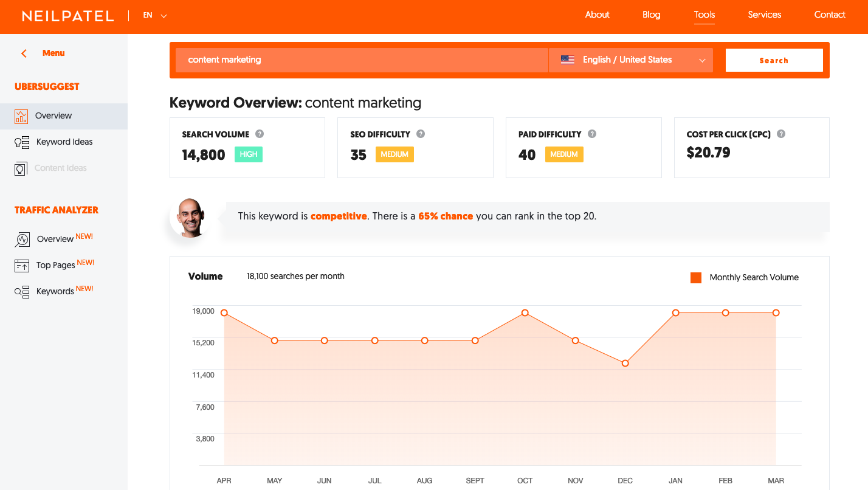Open Top Pages in the sidebar

(x=55, y=266)
